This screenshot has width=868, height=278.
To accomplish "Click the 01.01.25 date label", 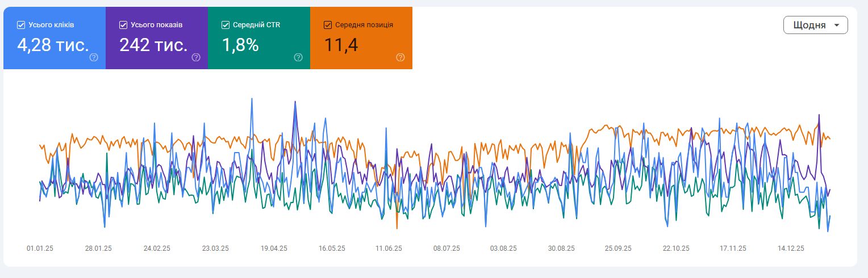I will tap(40, 248).
